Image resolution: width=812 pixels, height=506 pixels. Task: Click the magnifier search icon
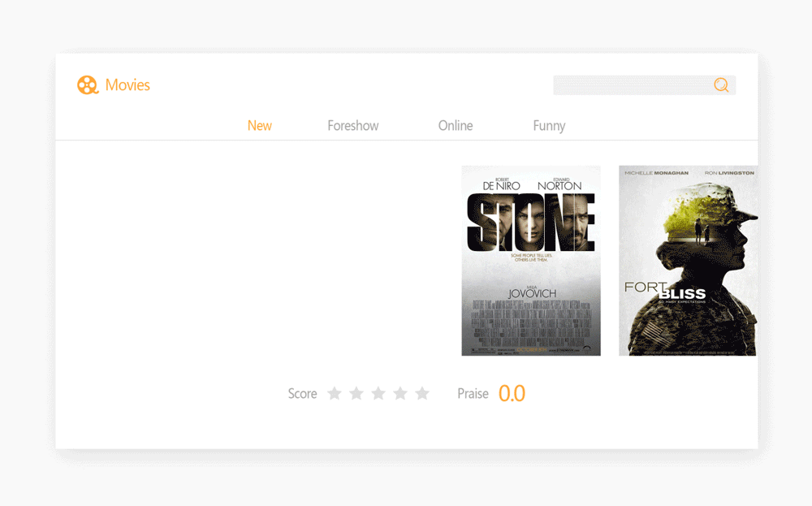(x=721, y=85)
